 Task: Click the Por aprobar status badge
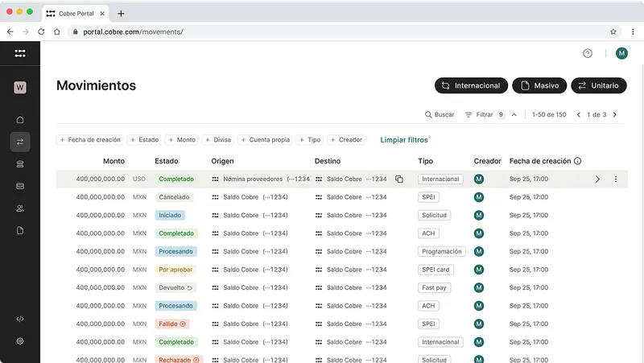[175, 270]
